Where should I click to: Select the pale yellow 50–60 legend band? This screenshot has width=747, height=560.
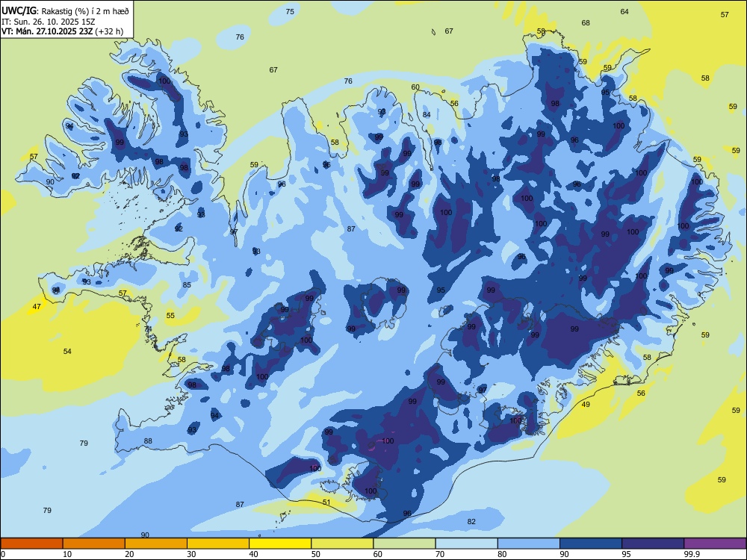click(343, 544)
